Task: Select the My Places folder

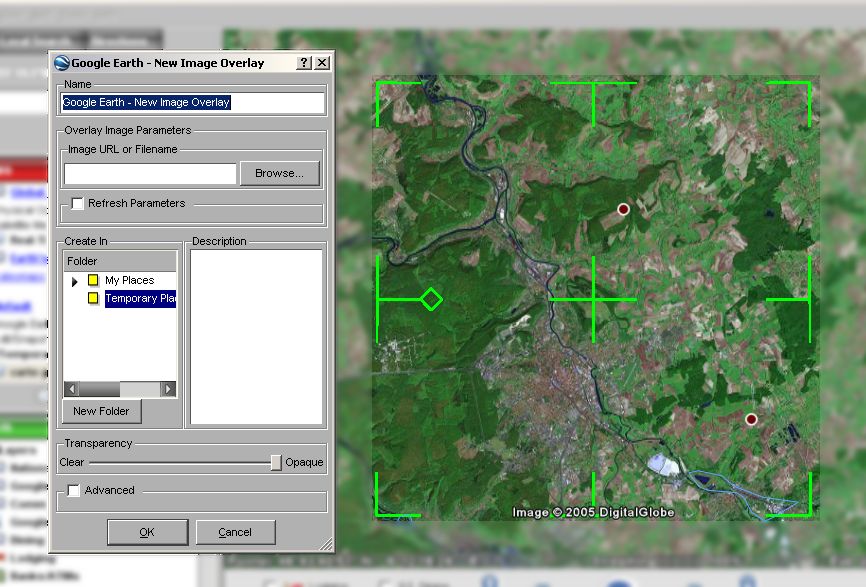Action: pos(129,281)
